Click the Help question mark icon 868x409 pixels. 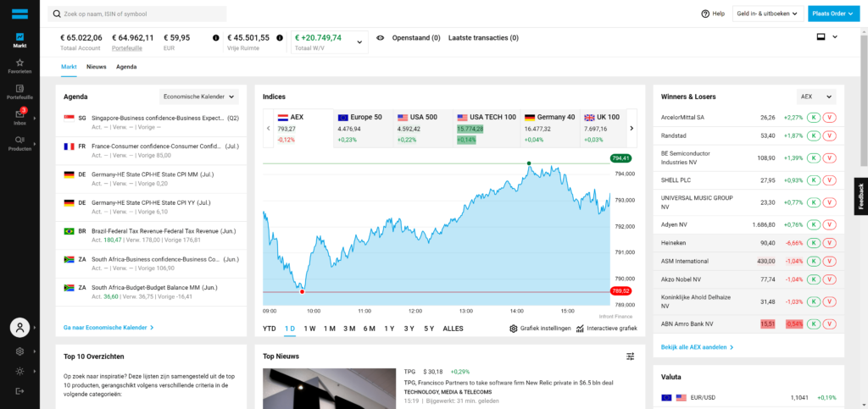click(705, 14)
